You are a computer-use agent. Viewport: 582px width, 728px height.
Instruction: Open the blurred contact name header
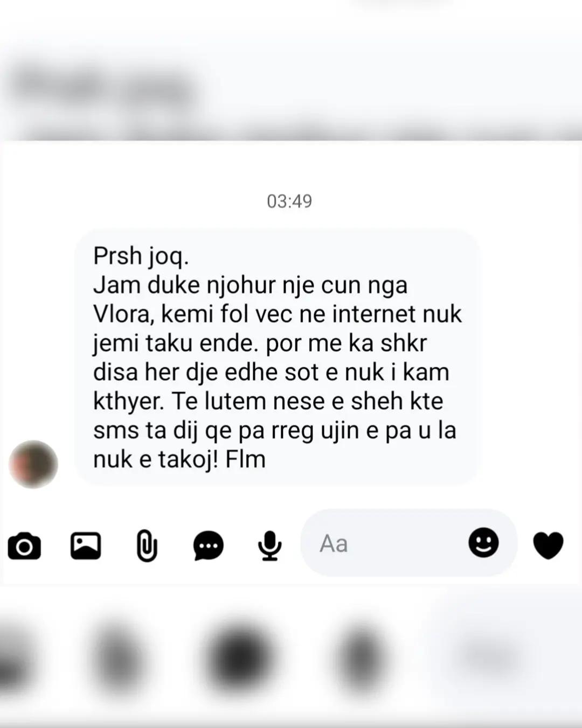click(x=102, y=86)
